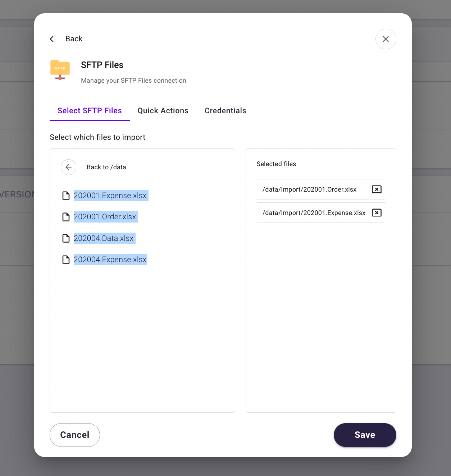Select the 202004.Data.xlsx file name
451x476 pixels.
click(104, 238)
